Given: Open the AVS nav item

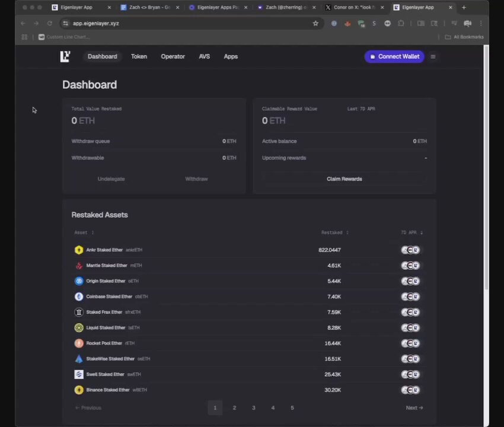Looking at the screenshot, I should [205, 56].
